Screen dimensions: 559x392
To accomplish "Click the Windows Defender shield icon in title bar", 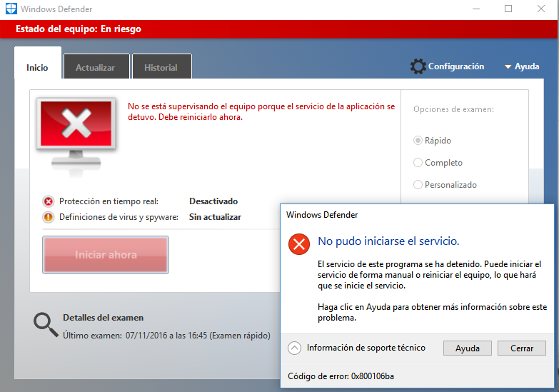I will (11, 9).
